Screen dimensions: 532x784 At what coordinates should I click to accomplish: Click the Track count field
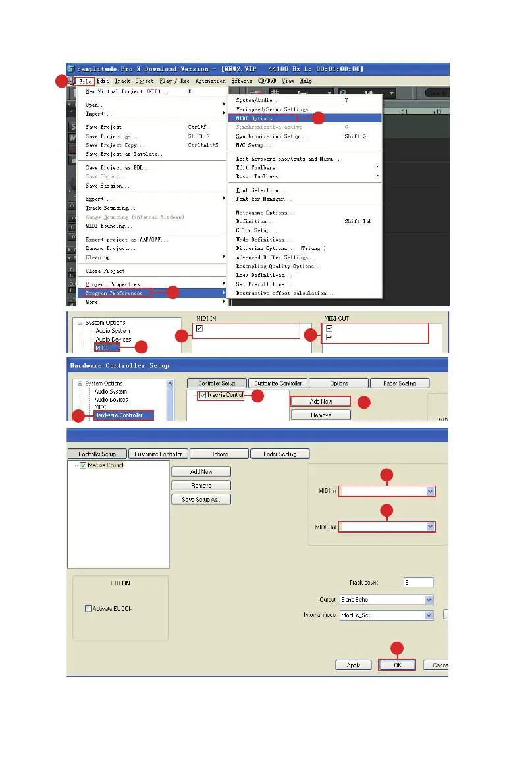[419, 583]
